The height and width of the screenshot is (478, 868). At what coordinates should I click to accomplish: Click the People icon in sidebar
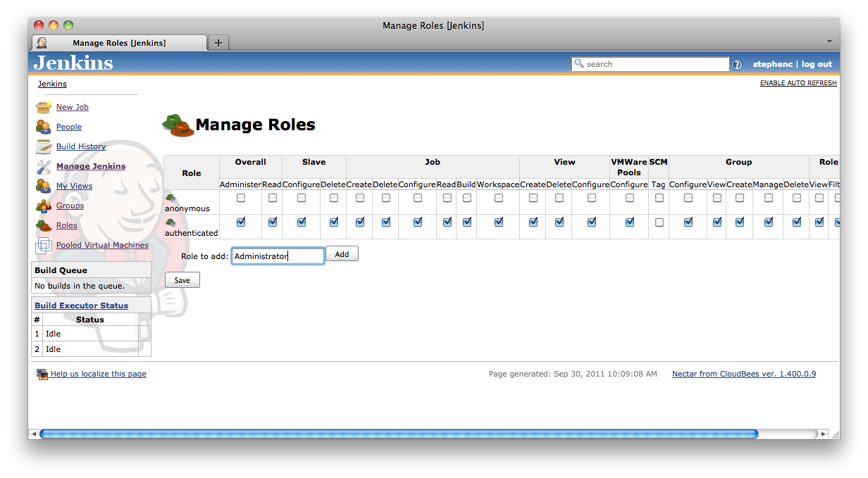44,127
